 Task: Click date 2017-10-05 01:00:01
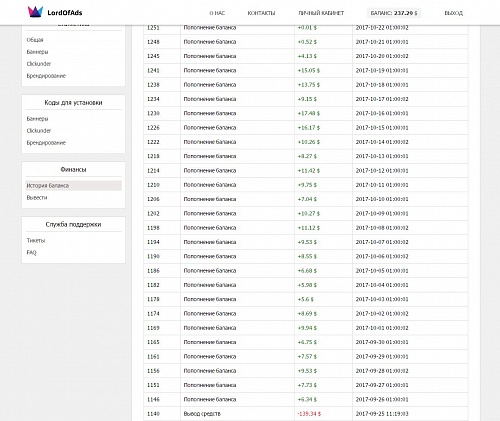tap(382, 271)
